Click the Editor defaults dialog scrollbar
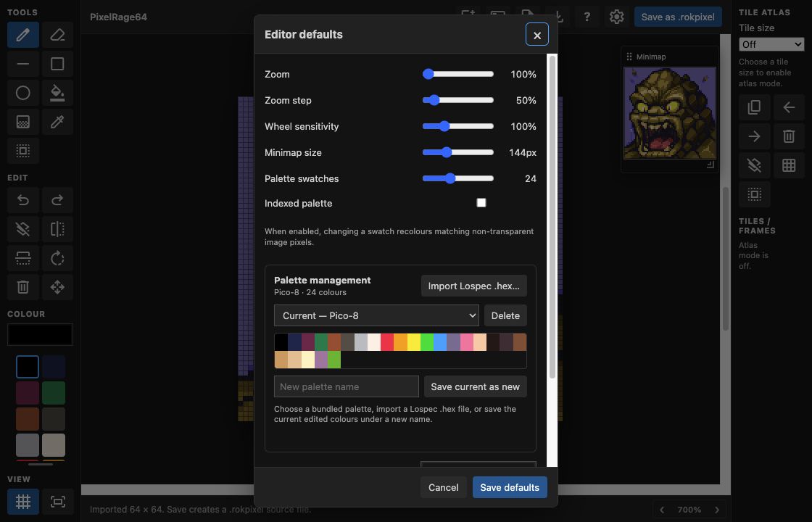 point(552,217)
